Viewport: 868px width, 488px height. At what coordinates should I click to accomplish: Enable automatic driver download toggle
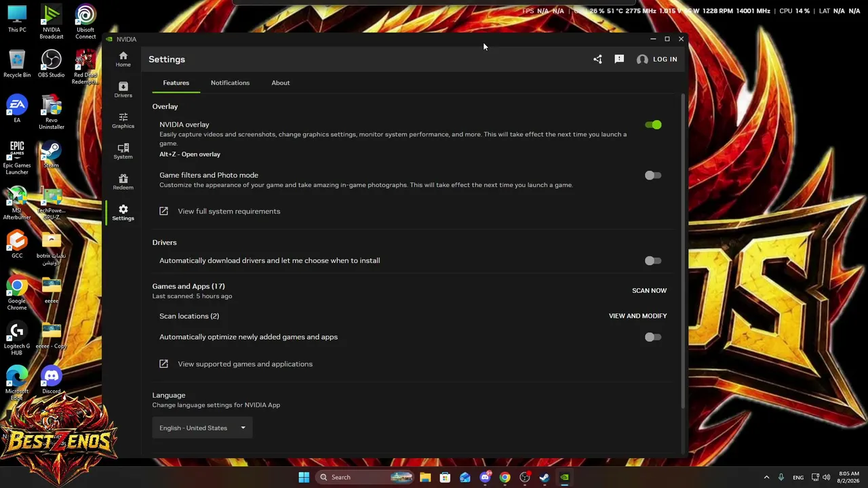pos(653,261)
